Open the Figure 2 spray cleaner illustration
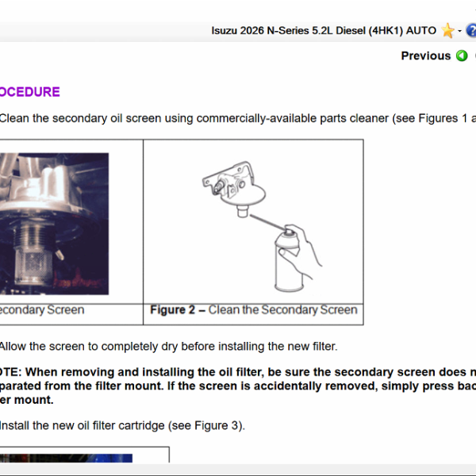 pos(253,221)
